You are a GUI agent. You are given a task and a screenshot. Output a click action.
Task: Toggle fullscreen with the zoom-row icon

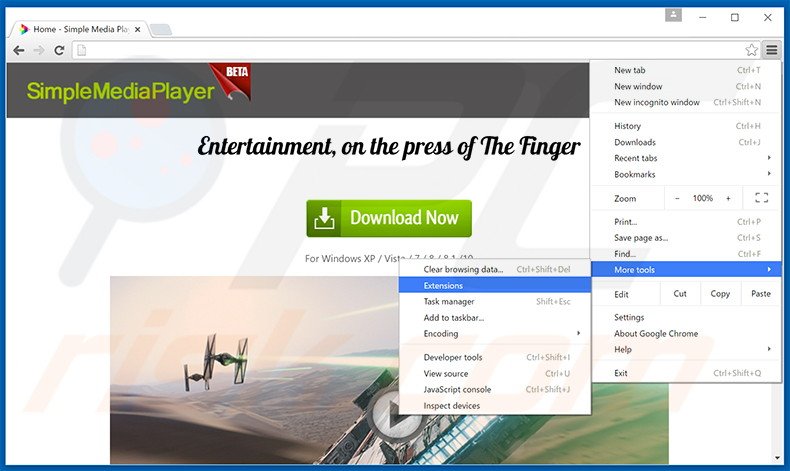pyautogui.click(x=761, y=198)
